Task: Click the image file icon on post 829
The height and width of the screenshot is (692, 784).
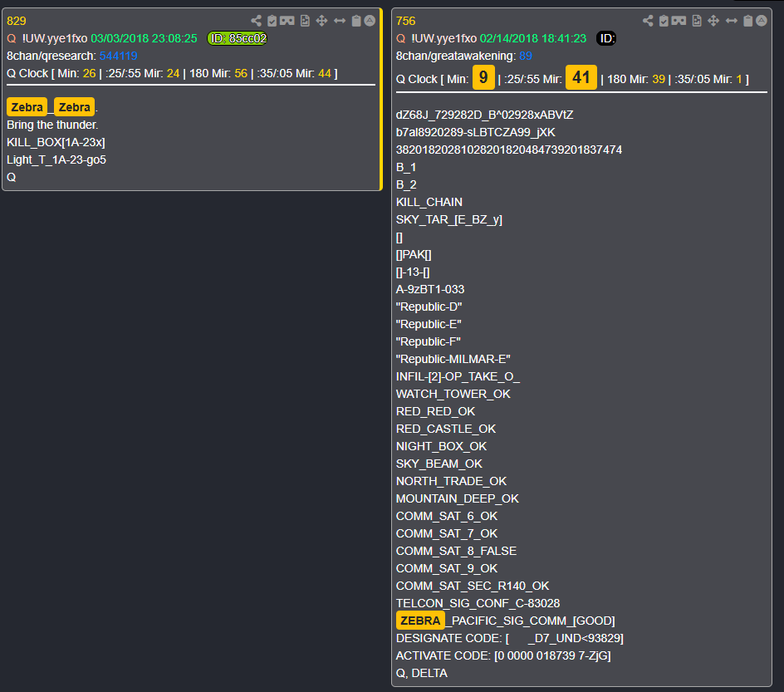Action: click(x=305, y=21)
